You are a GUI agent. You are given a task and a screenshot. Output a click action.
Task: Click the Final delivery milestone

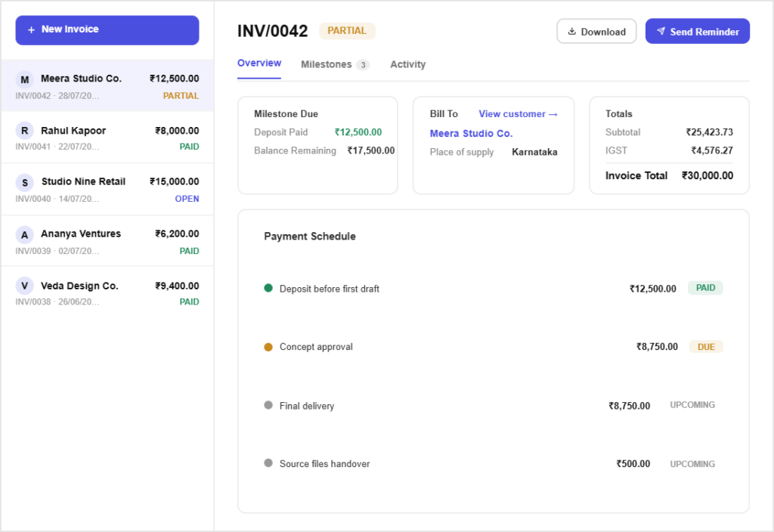pos(307,406)
